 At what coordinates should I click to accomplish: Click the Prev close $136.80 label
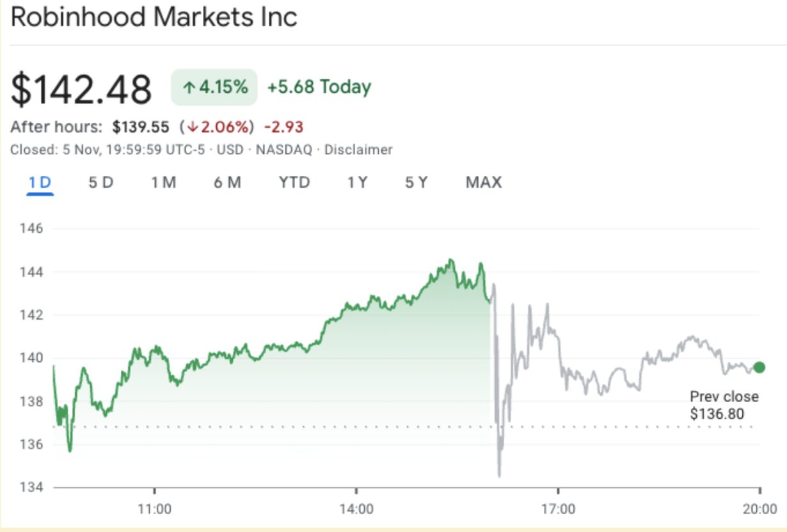click(724, 406)
